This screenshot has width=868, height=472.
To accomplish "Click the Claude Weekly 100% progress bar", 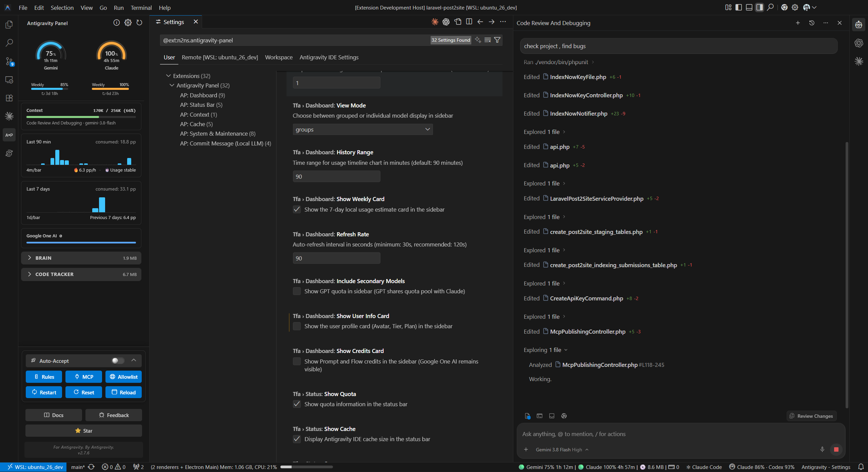I will point(110,89).
